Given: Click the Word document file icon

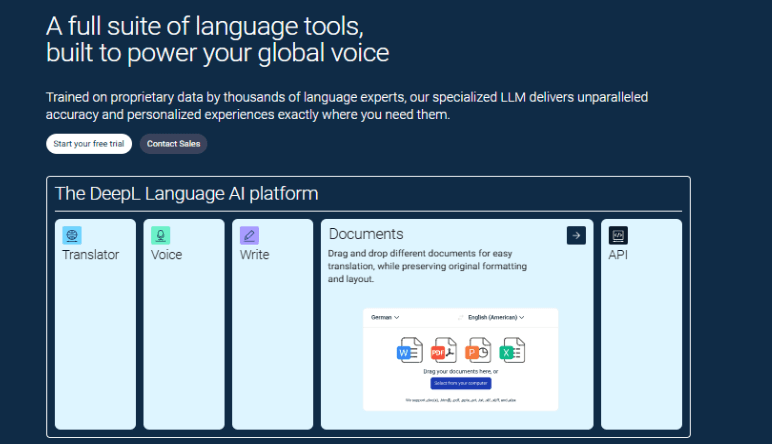Looking at the screenshot, I should pyautogui.click(x=410, y=350).
